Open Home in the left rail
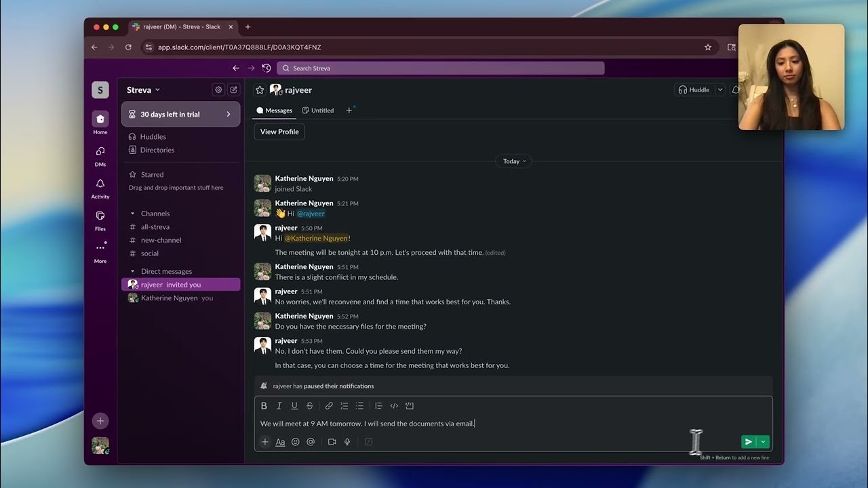The image size is (868, 488). coord(100,123)
